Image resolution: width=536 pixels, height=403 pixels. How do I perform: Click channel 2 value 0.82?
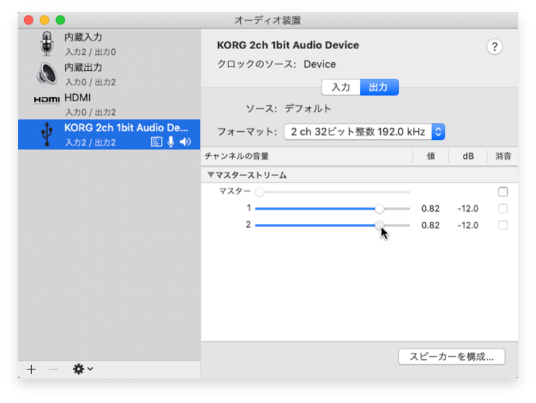[x=430, y=225]
